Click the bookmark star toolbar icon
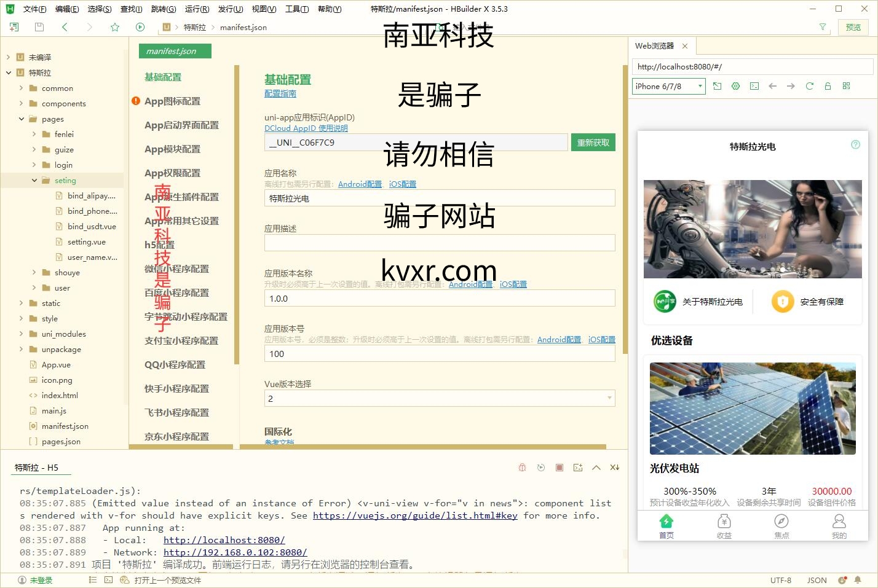 (x=115, y=27)
